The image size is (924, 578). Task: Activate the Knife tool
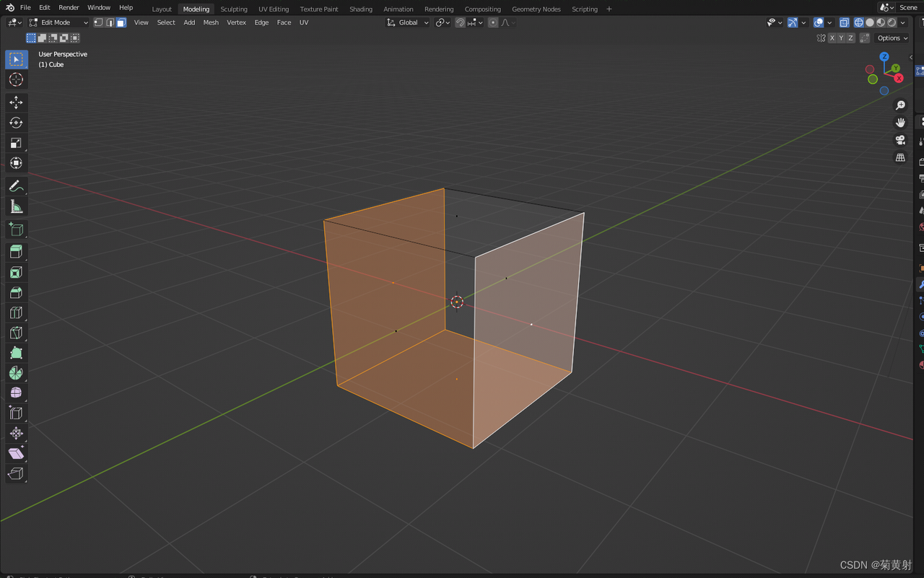point(16,333)
